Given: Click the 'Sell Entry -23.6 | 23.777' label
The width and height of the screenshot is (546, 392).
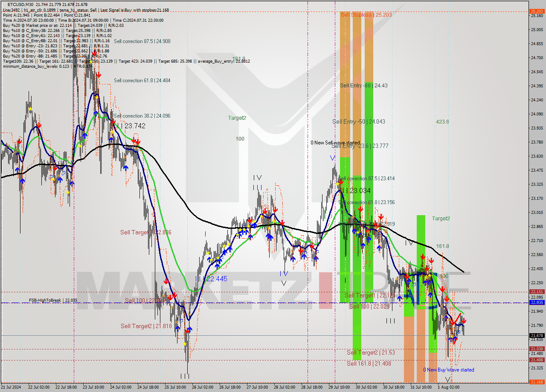Looking at the screenshot, I should tap(360, 146).
